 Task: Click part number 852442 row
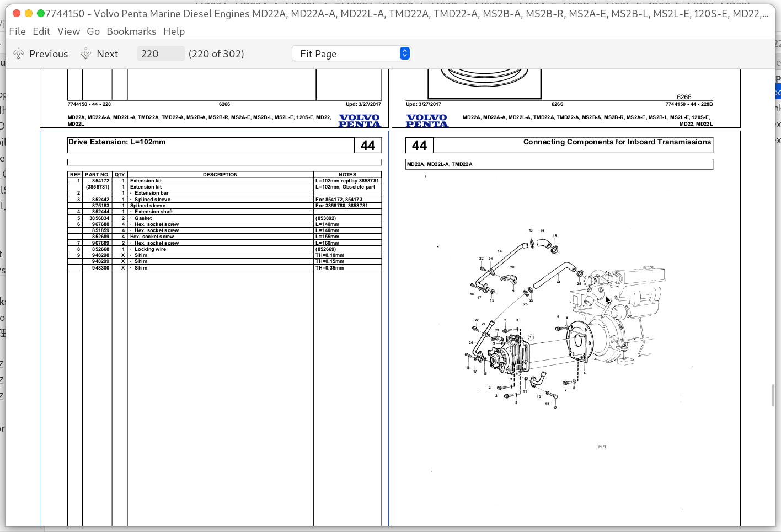[224, 200]
